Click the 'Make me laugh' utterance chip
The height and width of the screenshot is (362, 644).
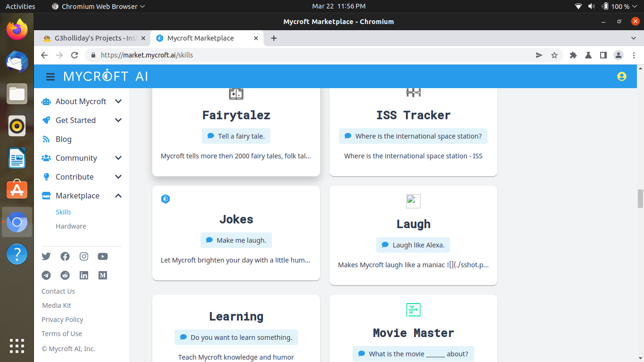click(x=236, y=240)
